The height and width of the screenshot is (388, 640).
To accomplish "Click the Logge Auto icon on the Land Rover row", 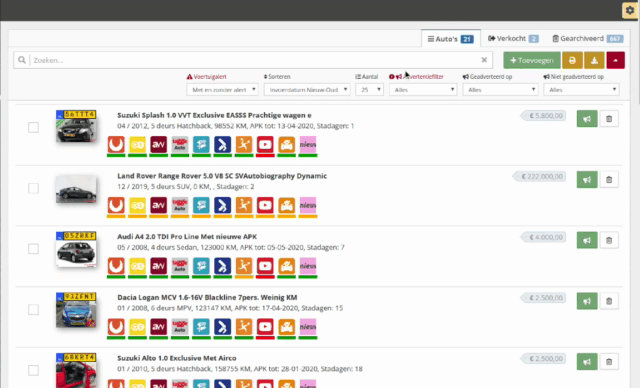I will point(180,205).
